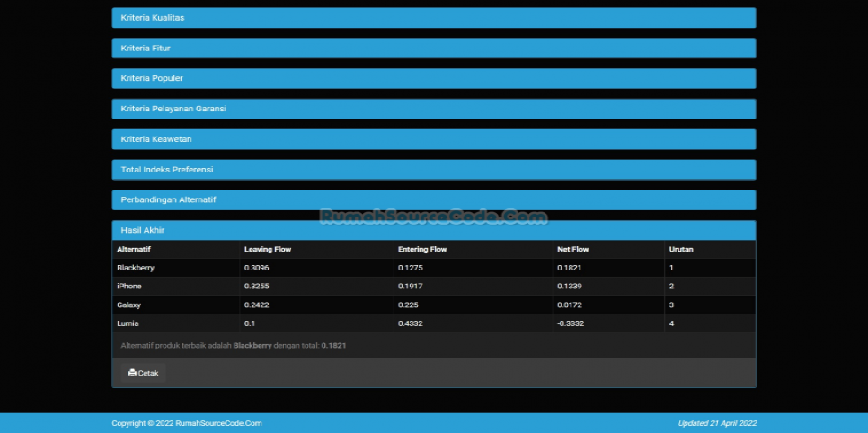Click the RumahSourceCode.Com copyright text in the footer
The height and width of the screenshot is (433, 868).
click(x=187, y=423)
